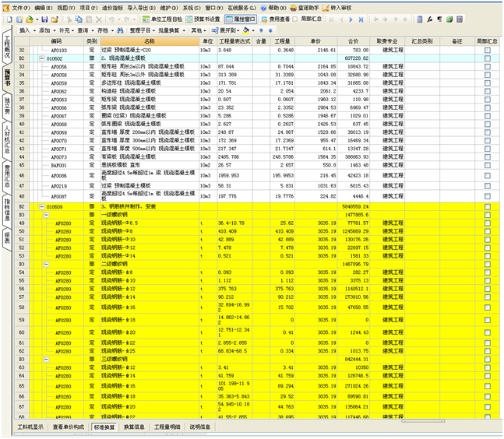Open the 费用查看 cost view

[x=277, y=18]
